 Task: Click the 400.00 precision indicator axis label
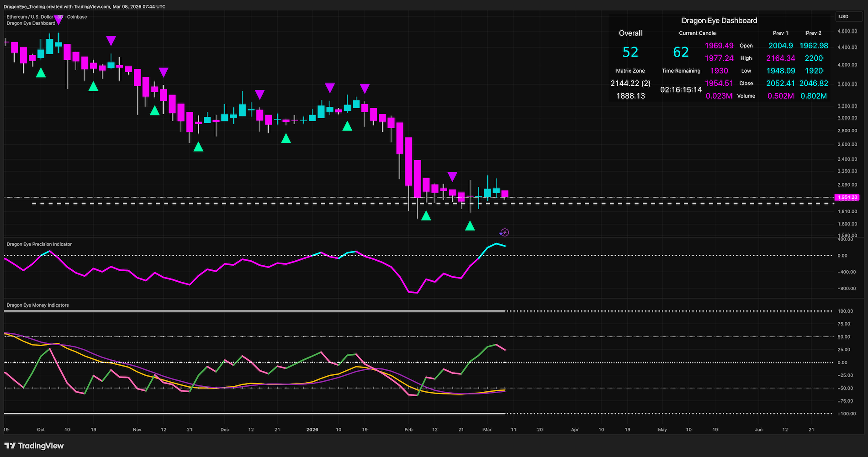coord(846,239)
